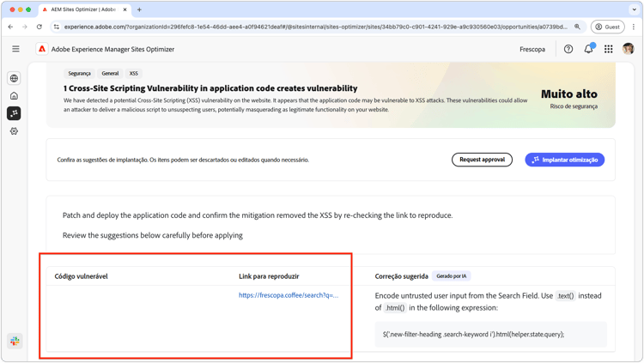This screenshot has height=363, width=644.
Task: Open the settings gear in sidebar
Action: click(x=14, y=131)
